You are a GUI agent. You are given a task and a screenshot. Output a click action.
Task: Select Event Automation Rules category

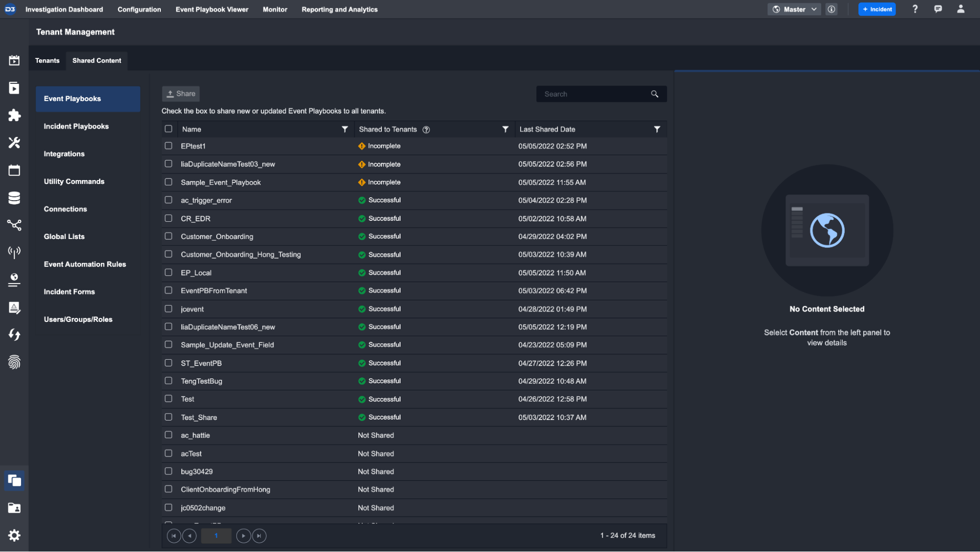(88, 264)
